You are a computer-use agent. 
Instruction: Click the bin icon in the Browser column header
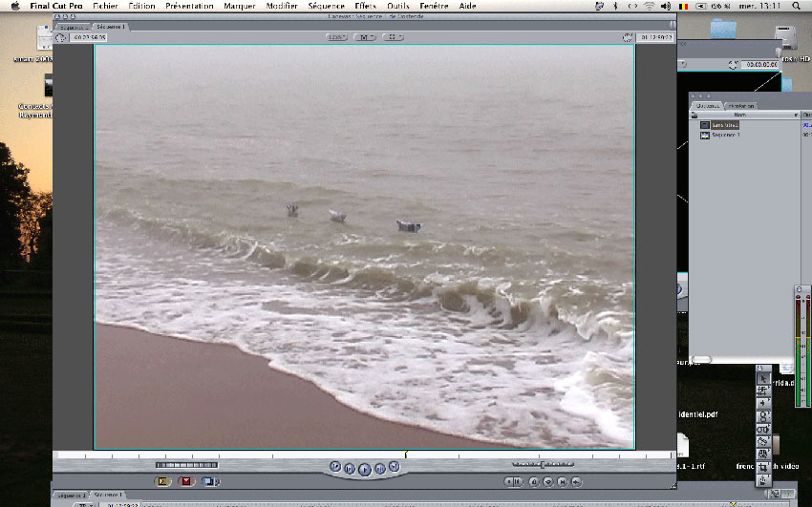(x=694, y=115)
